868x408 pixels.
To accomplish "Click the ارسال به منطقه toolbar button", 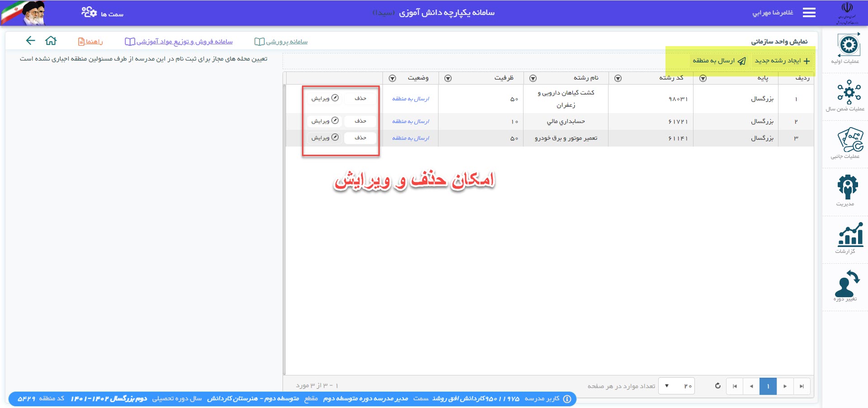I will click(x=719, y=61).
